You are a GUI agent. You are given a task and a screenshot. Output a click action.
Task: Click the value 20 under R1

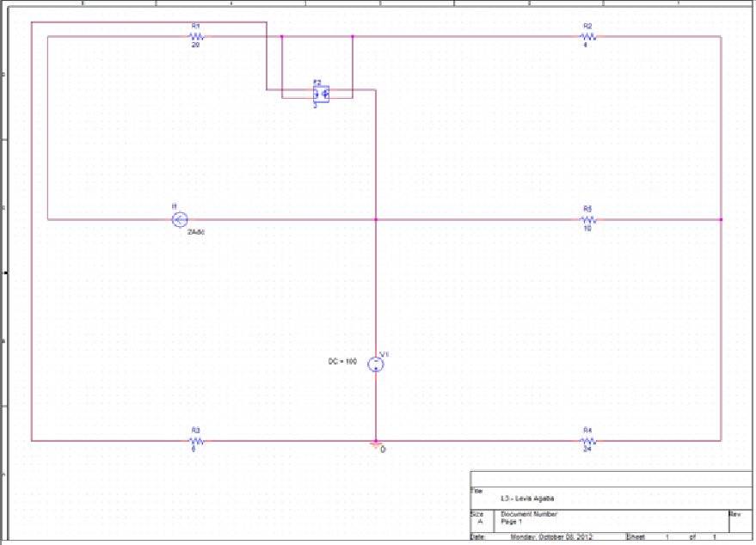click(x=196, y=45)
